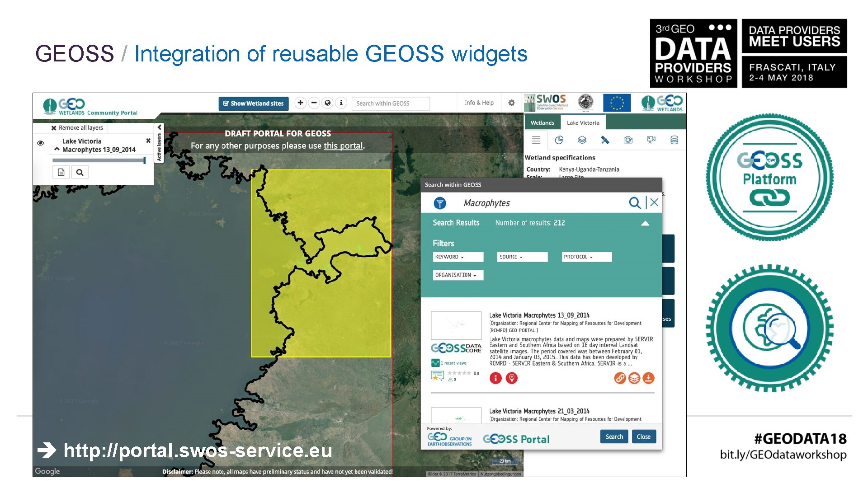Open Info & Help menu

[x=479, y=103]
